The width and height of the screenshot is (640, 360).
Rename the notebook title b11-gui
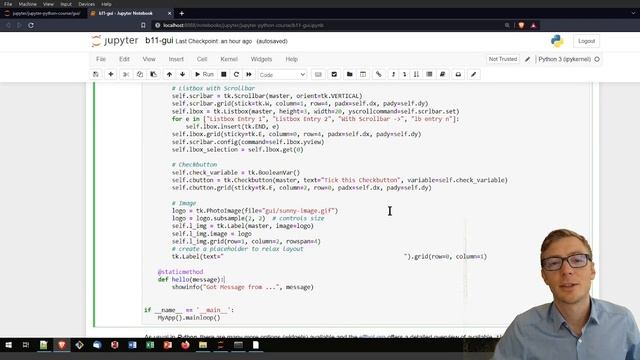coord(159,41)
